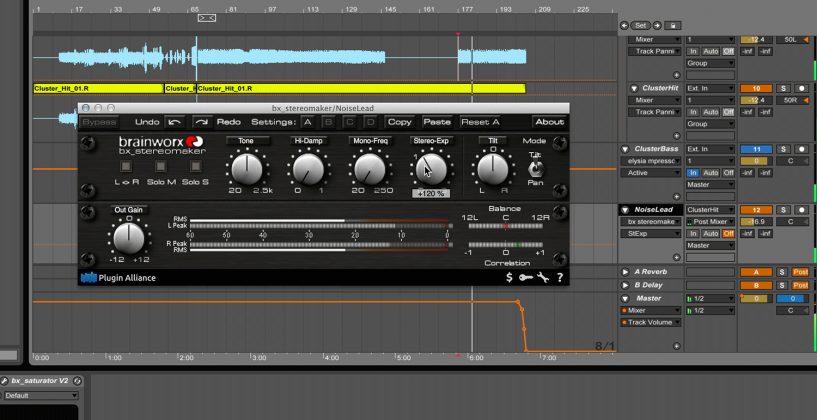Toggle the Solo M button
Image resolution: width=817 pixels, height=420 pixels.
pyautogui.click(x=160, y=166)
